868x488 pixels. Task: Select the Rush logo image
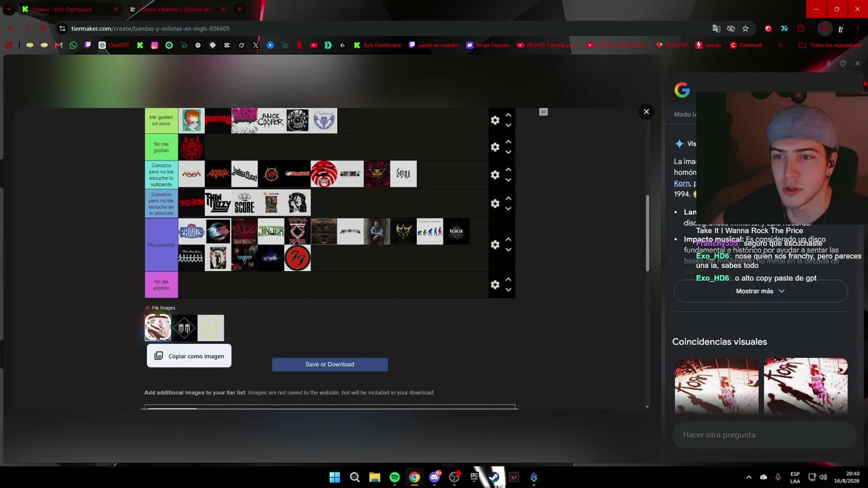244,121
